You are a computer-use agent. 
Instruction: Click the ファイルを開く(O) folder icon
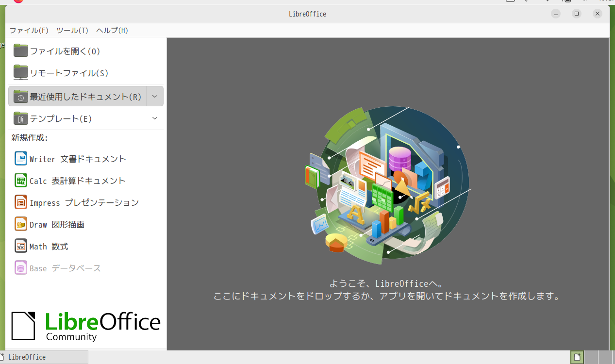click(21, 50)
